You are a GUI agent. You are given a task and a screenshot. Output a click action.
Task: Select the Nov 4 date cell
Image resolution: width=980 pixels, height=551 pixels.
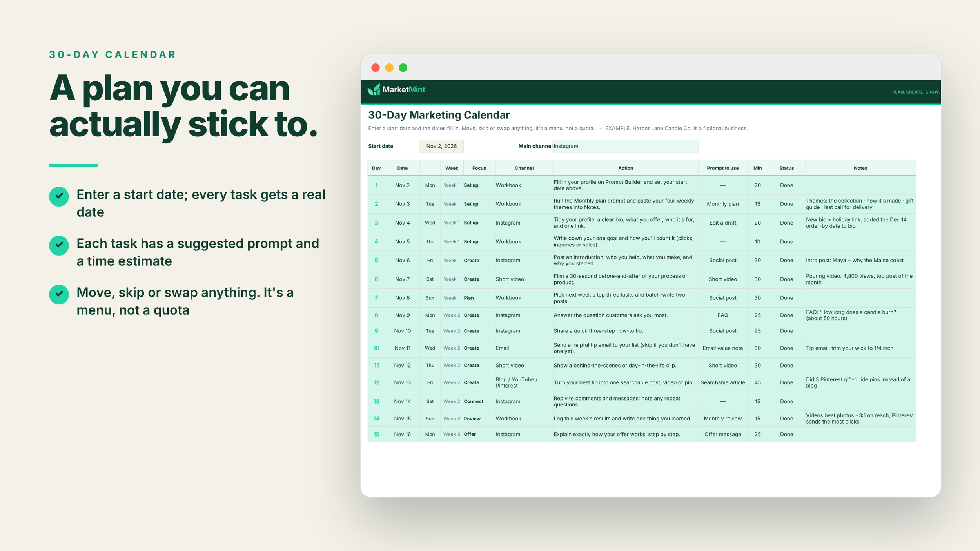click(x=402, y=223)
